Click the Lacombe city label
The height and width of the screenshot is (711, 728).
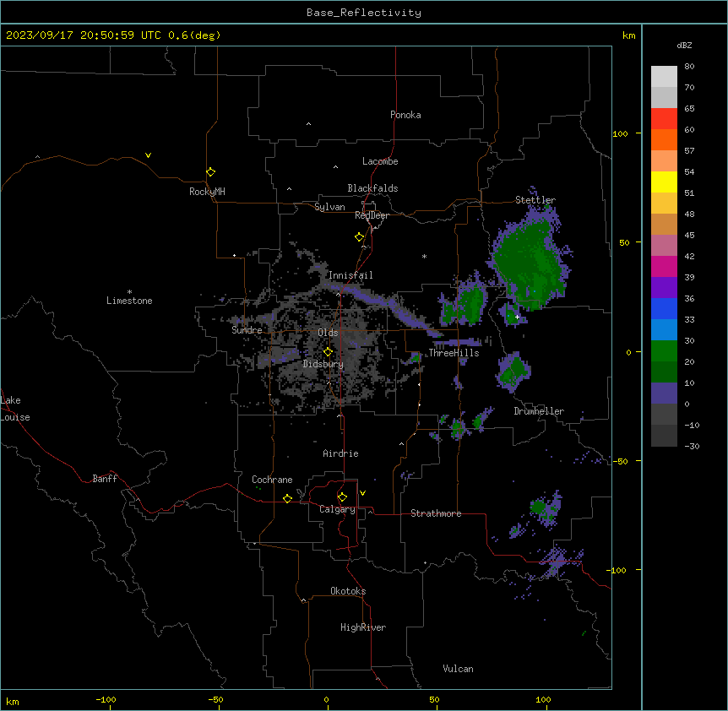(x=380, y=161)
